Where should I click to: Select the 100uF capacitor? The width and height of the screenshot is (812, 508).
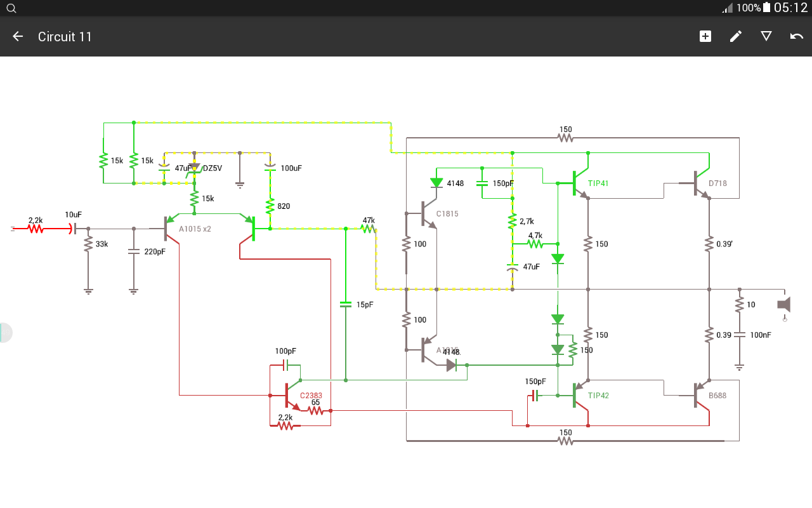tap(270, 168)
